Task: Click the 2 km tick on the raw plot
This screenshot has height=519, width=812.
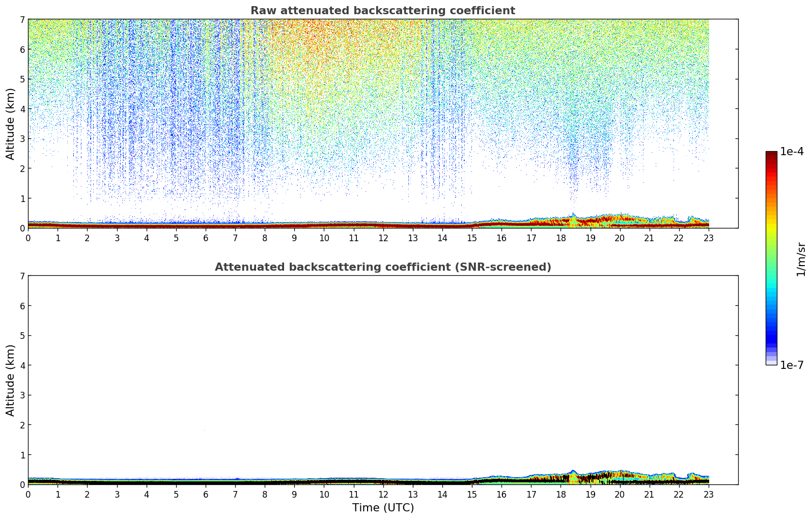Action: click(x=22, y=168)
